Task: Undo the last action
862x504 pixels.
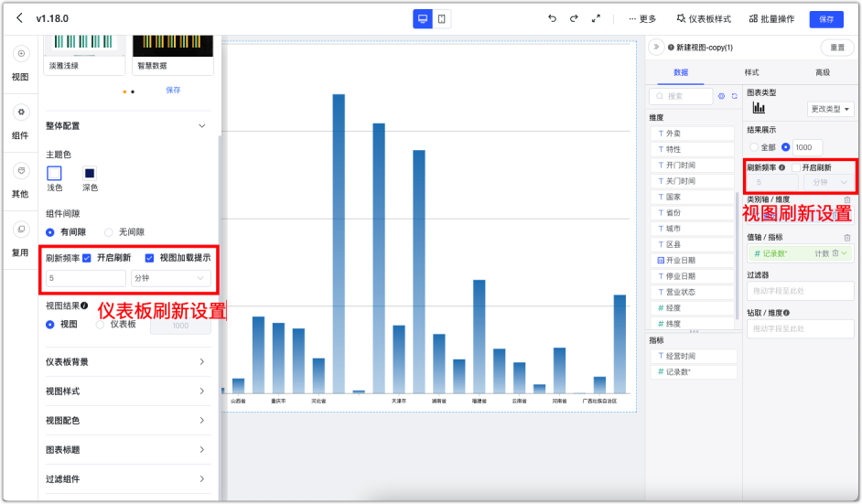Action: 552,18
